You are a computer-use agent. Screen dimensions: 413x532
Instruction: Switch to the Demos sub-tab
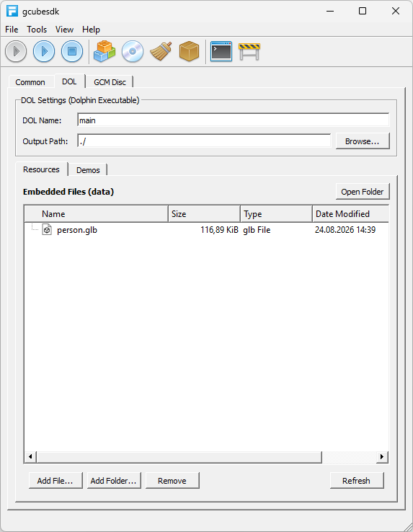(x=88, y=170)
